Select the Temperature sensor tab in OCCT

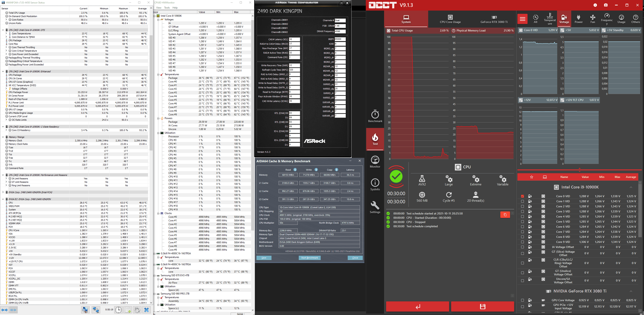550,19
